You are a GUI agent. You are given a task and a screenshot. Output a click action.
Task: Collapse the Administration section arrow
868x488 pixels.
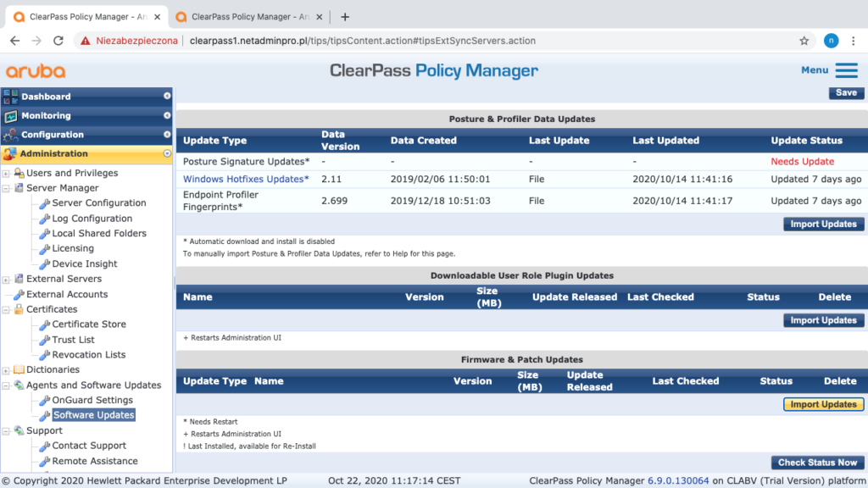pos(167,154)
